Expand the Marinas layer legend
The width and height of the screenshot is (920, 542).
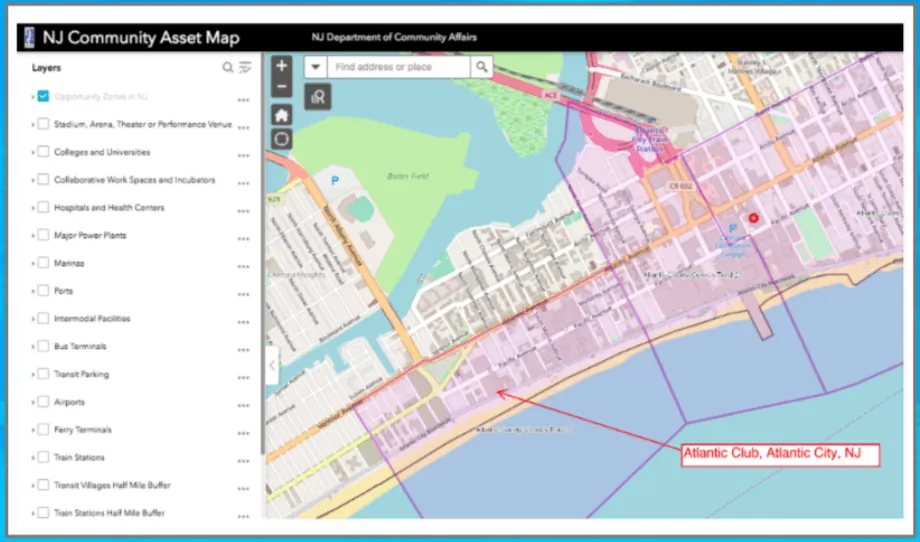[32, 263]
